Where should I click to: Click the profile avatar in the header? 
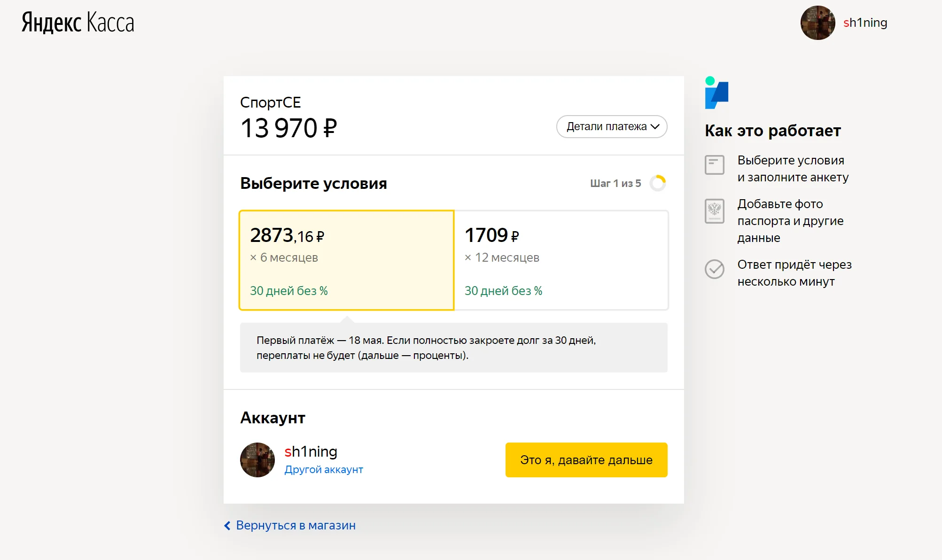click(817, 23)
